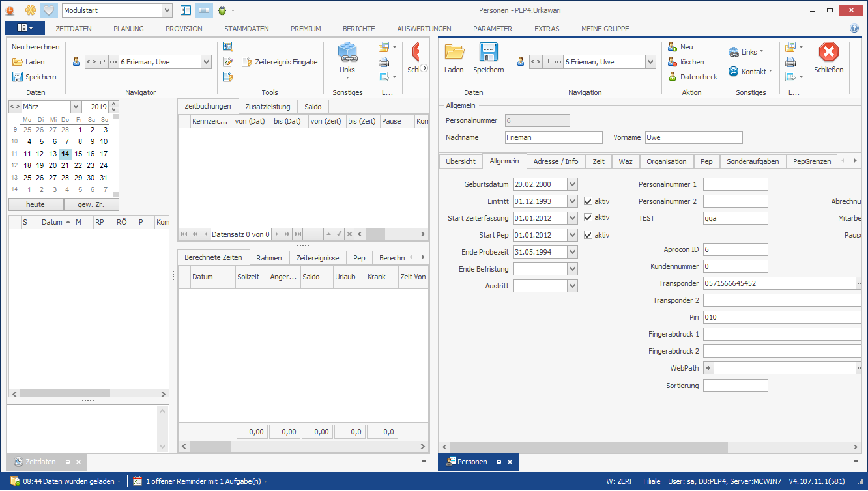Screen dimensions: 868x491
Task: Click horizontal scrollbar under Zeitbuchungen grid
Action: coord(391,234)
